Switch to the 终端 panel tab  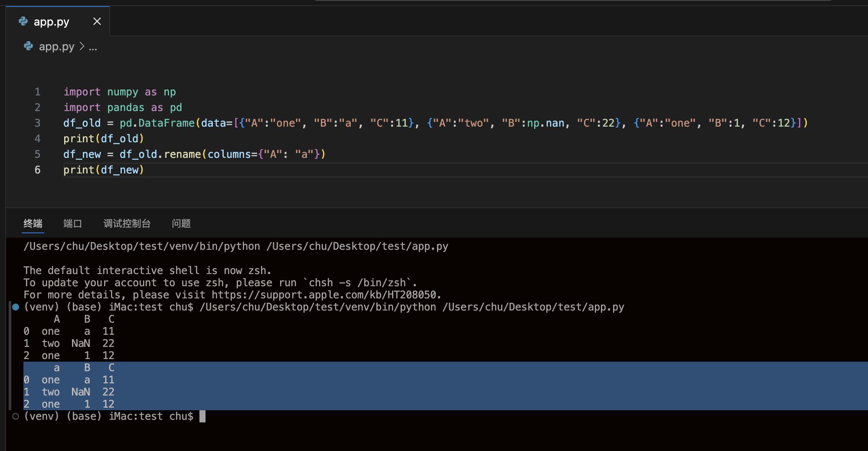tap(33, 223)
